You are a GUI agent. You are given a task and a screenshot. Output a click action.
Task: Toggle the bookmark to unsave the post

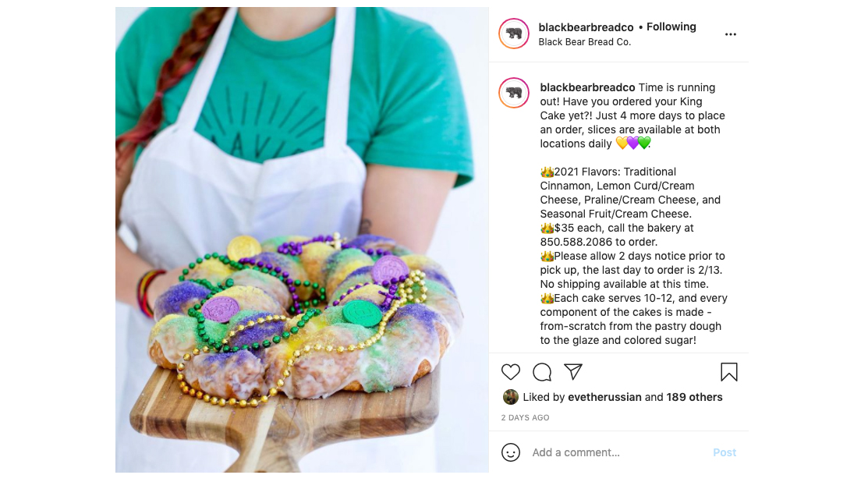729,372
